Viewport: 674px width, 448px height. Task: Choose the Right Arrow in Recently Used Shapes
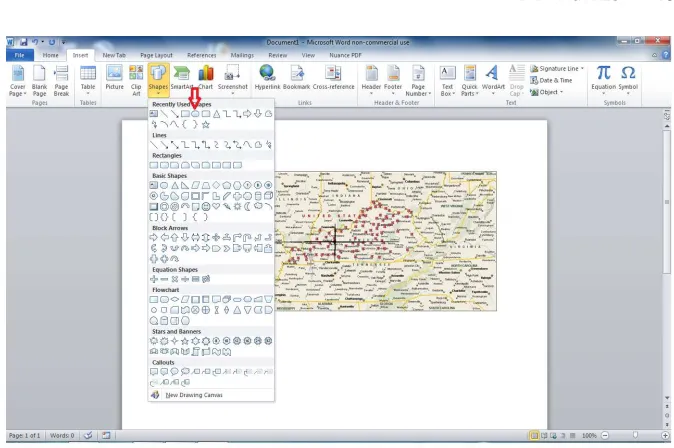(x=247, y=114)
